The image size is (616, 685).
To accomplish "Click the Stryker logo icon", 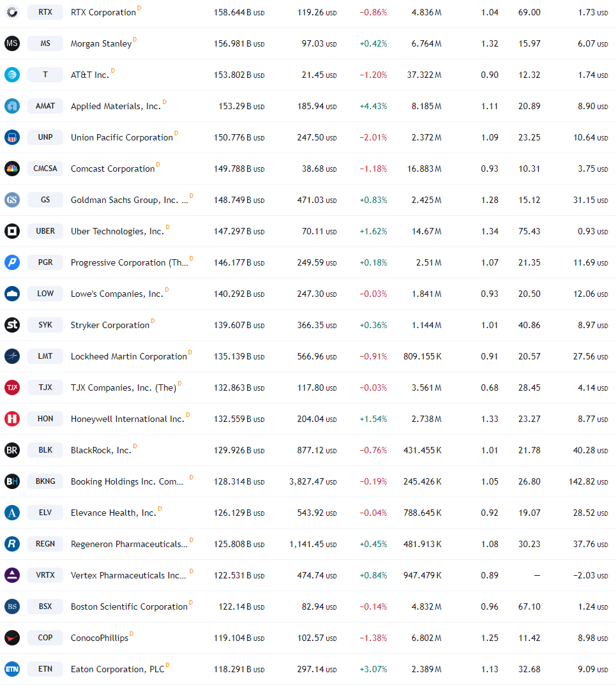I will coord(12,325).
